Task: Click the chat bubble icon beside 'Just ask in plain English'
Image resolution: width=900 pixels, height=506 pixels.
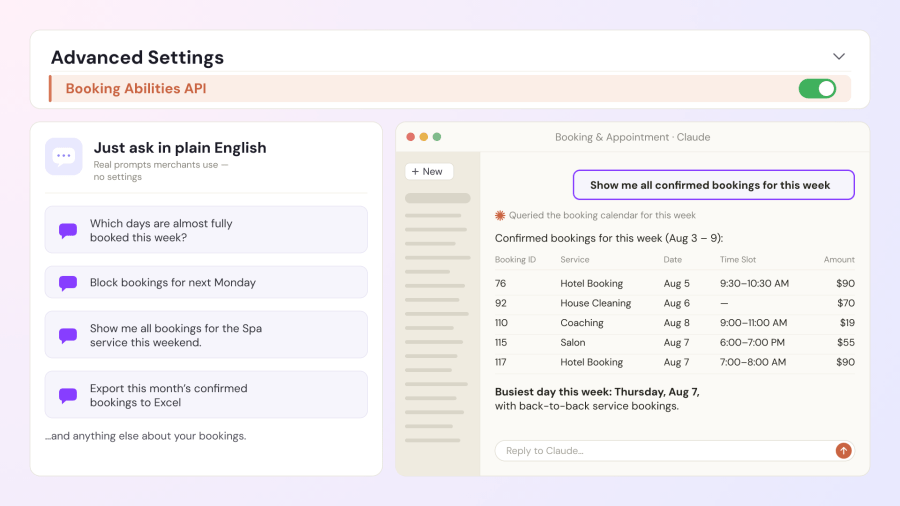Action: tap(64, 156)
